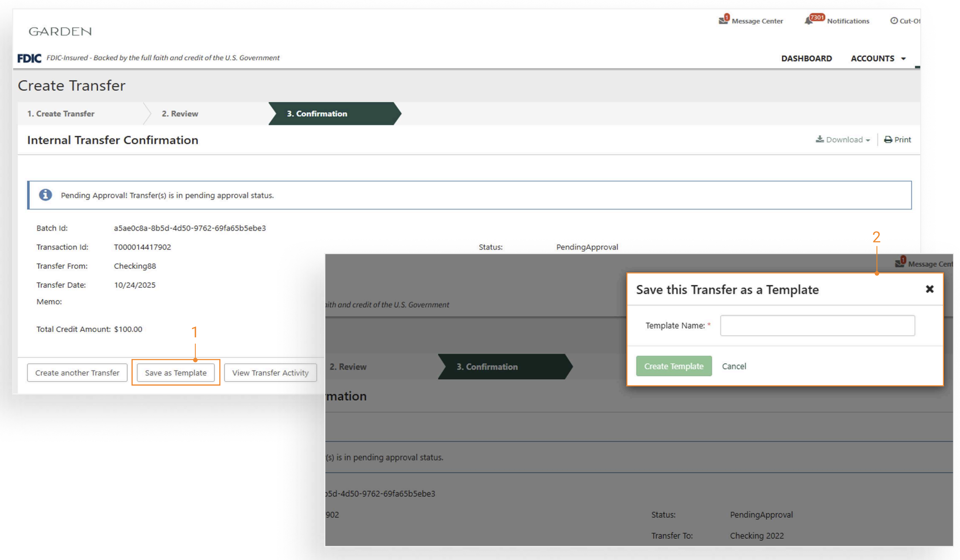
Task: Close the Save Template dialog
Action: [x=930, y=289]
